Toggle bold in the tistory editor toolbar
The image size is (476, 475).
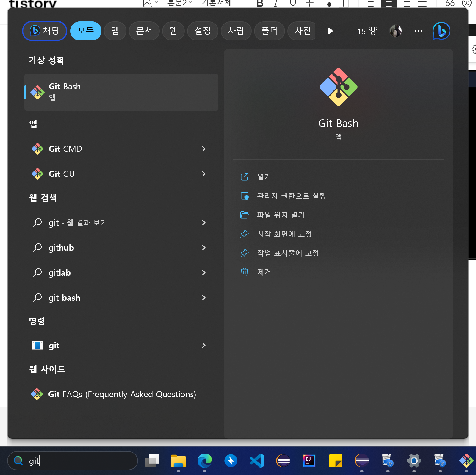click(x=260, y=3)
